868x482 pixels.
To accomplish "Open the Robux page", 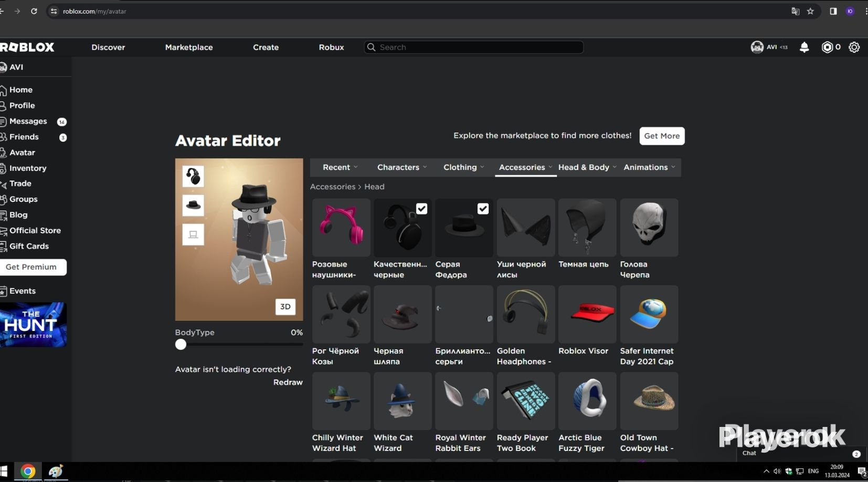I will coord(332,47).
